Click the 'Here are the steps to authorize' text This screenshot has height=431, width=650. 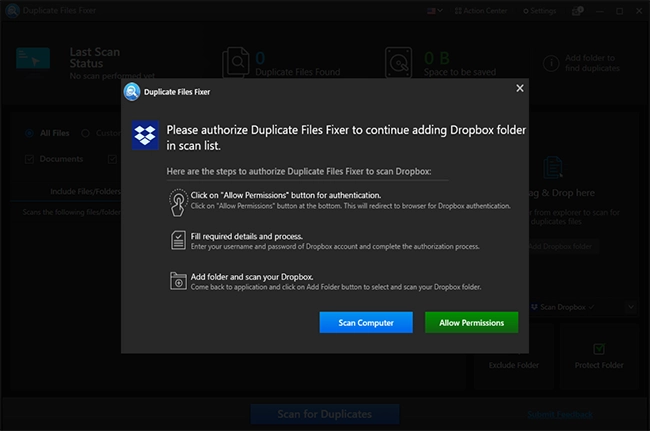tap(298, 171)
